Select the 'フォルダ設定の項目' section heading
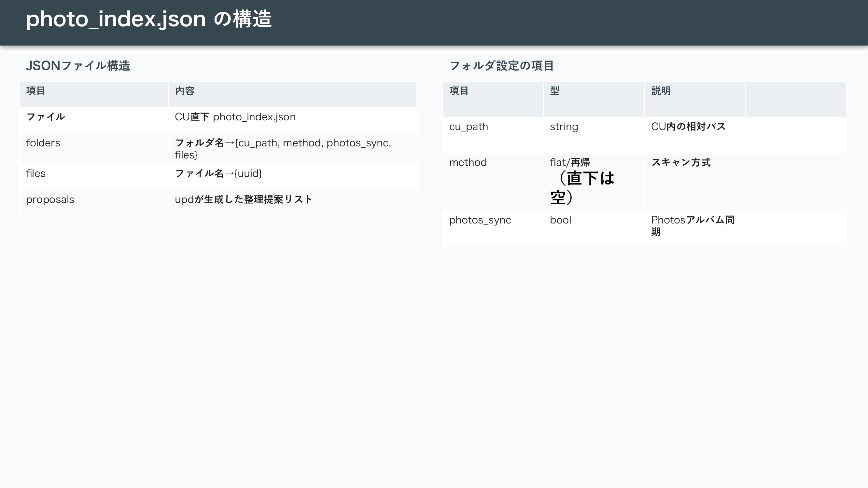 pos(501,66)
